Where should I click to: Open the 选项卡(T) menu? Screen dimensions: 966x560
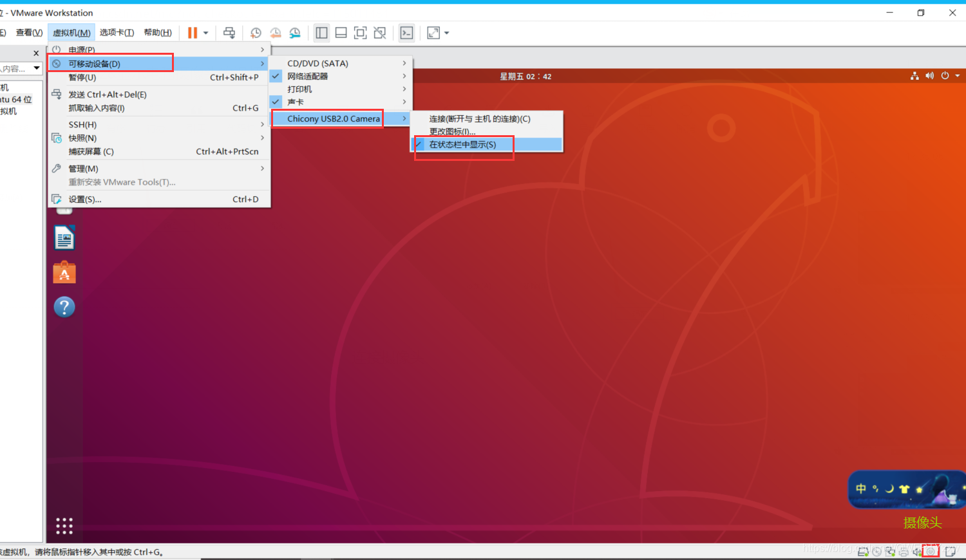tap(117, 32)
